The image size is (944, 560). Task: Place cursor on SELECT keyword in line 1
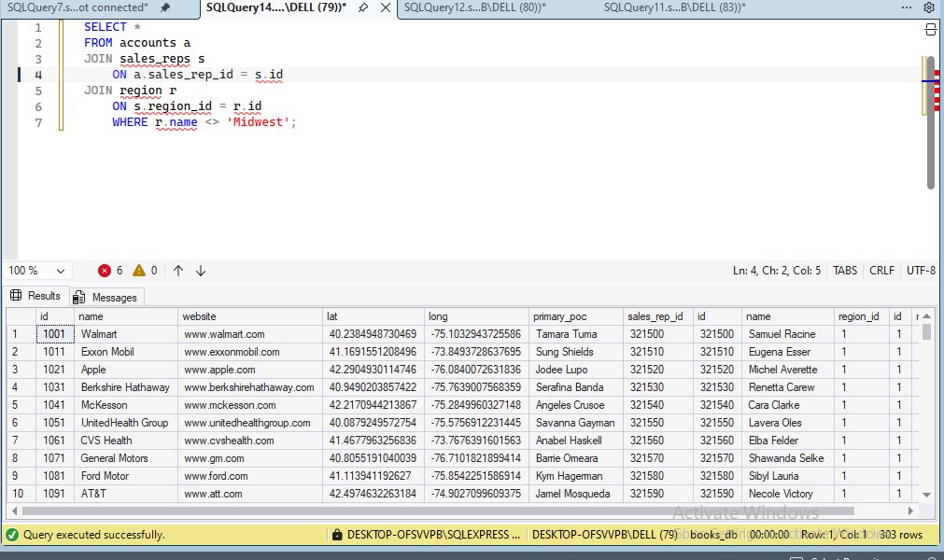(106, 27)
